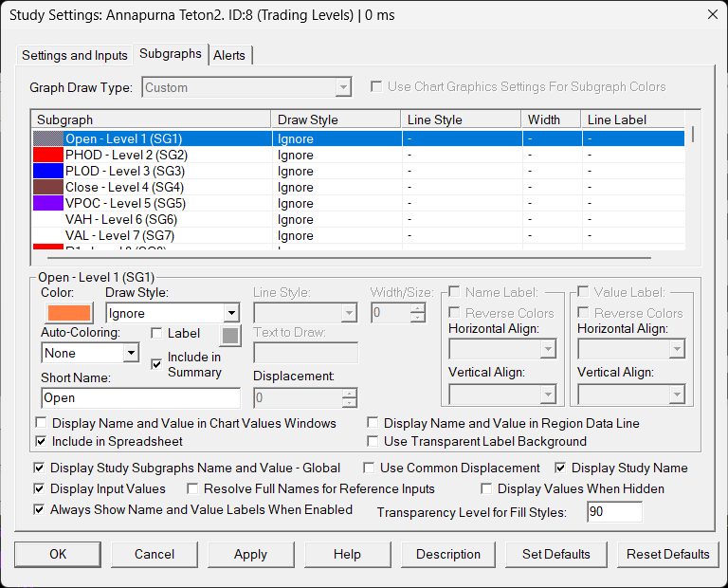Select the PLOD - Level 3 subgraph row
Screen dimensions: 728x588
124,171
